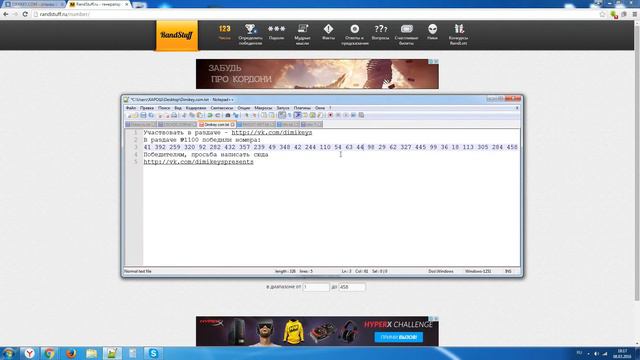Open the Запуск menu in Notepad++

coord(283,108)
